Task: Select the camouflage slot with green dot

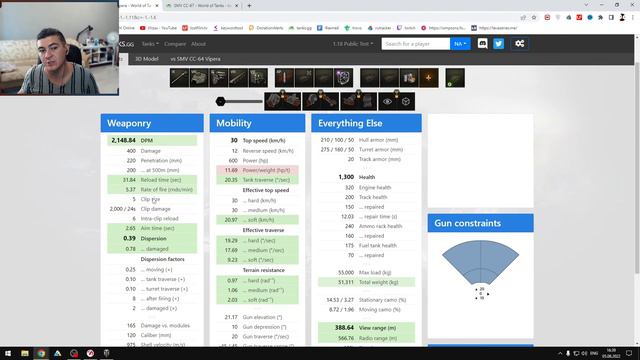Action: (455, 78)
